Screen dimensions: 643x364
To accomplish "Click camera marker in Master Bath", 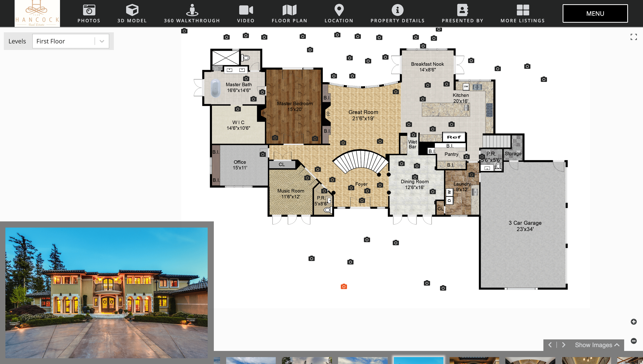I will point(246,78).
